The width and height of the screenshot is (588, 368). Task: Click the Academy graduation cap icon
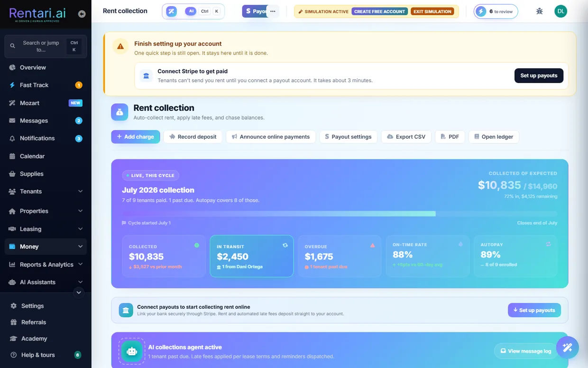[13, 339]
